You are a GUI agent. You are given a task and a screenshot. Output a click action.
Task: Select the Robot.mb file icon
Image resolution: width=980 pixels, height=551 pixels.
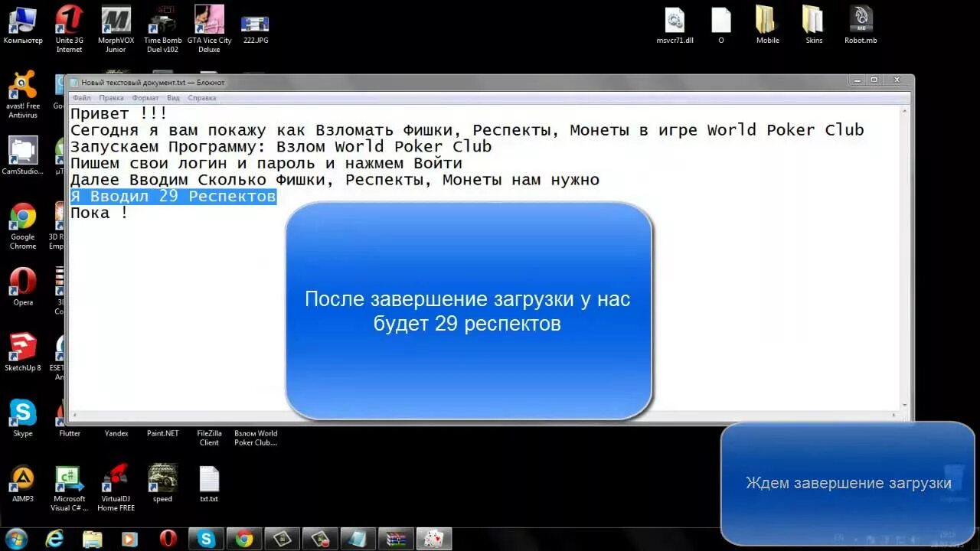[861, 25]
